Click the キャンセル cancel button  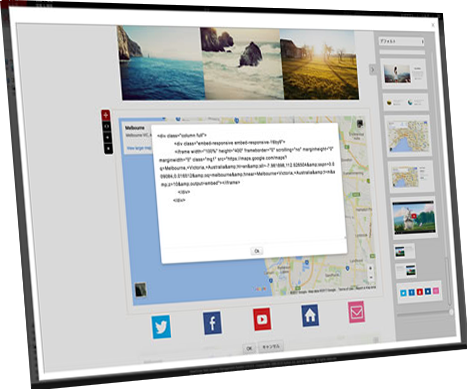[271, 347]
